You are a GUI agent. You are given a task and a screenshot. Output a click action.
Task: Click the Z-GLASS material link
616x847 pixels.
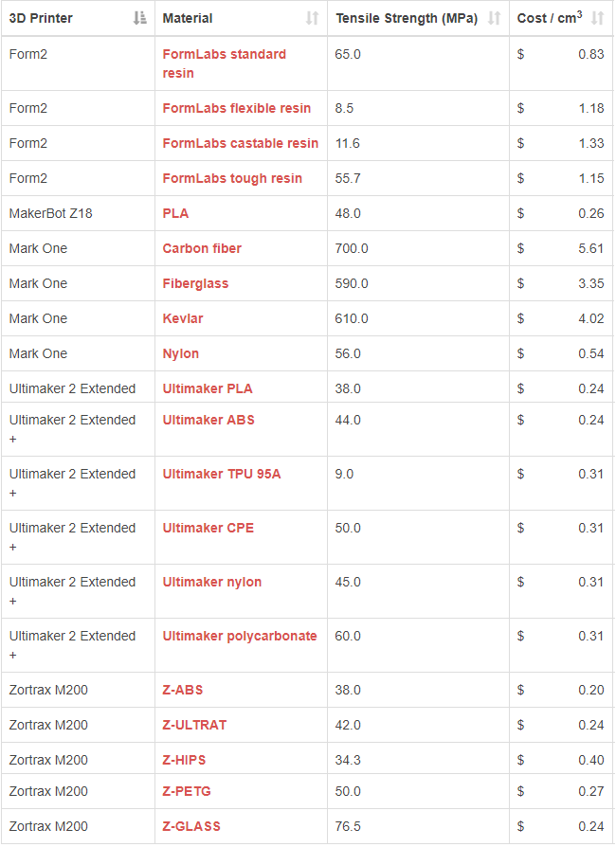click(191, 826)
